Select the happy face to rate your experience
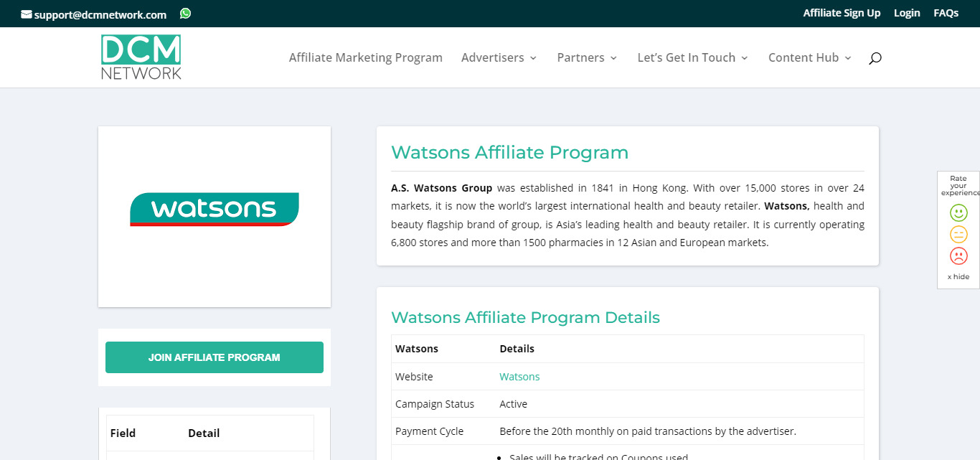980x460 pixels. pyautogui.click(x=958, y=212)
